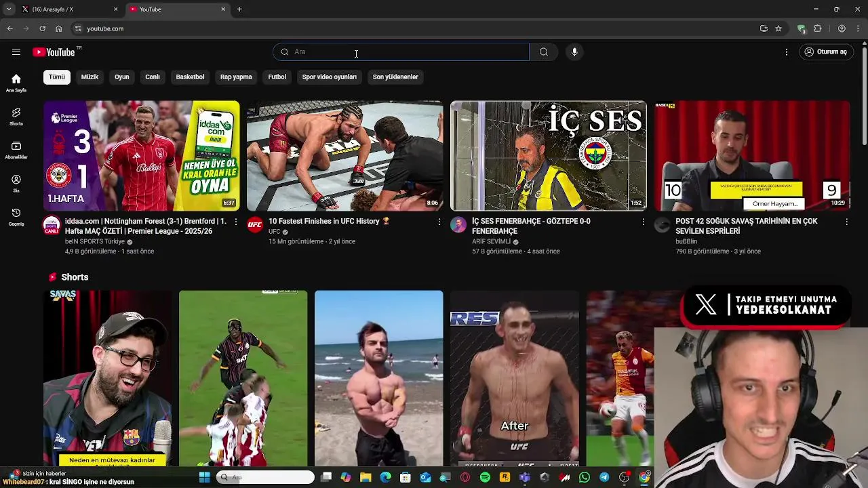The width and height of the screenshot is (868, 488).
Task: Open Nottingham Forest Brentford video title
Action: [146, 226]
